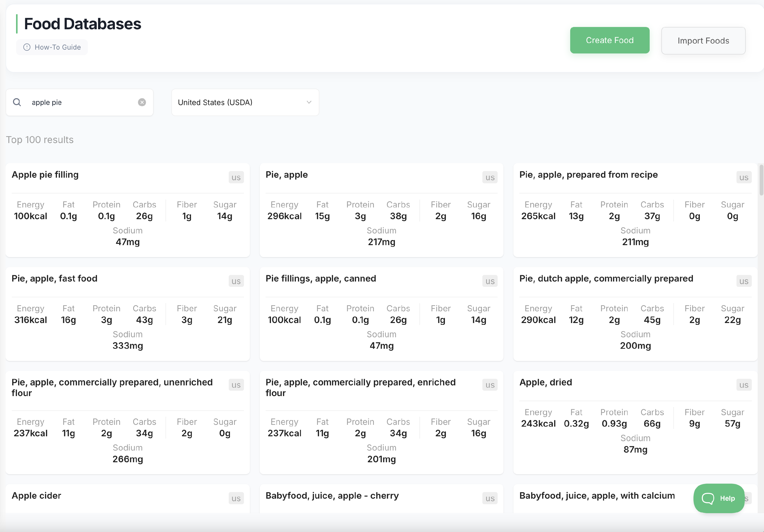764x532 pixels.
Task: Open the Help chat bubble
Action: (x=718, y=498)
